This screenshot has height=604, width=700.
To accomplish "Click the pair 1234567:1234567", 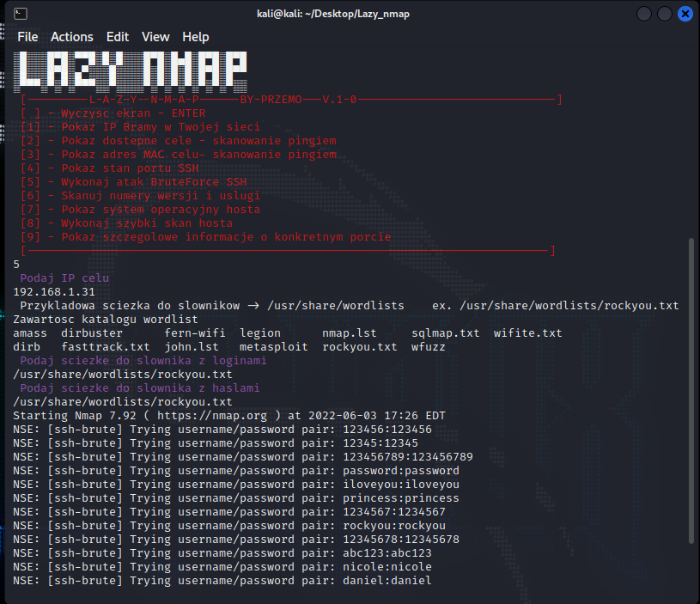I will pos(394,512).
